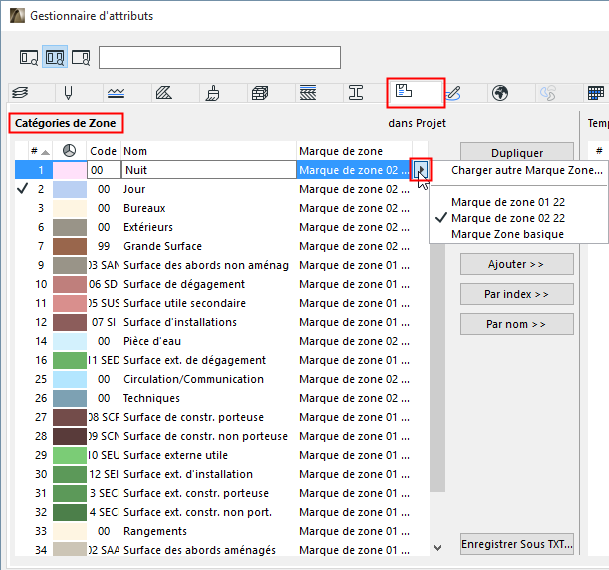The height and width of the screenshot is (570, 609).
Task: Open the Cities globe tab
Action: coord(500,93)
